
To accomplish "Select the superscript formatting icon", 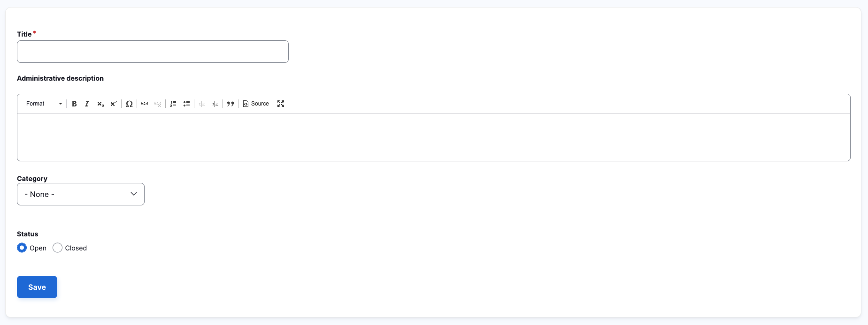I will coord(113,104).
